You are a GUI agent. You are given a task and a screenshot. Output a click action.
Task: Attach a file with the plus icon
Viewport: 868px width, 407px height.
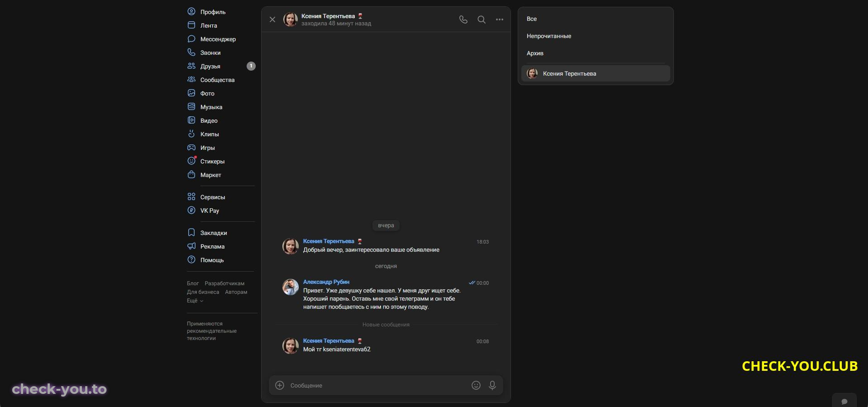click(280, 385)
